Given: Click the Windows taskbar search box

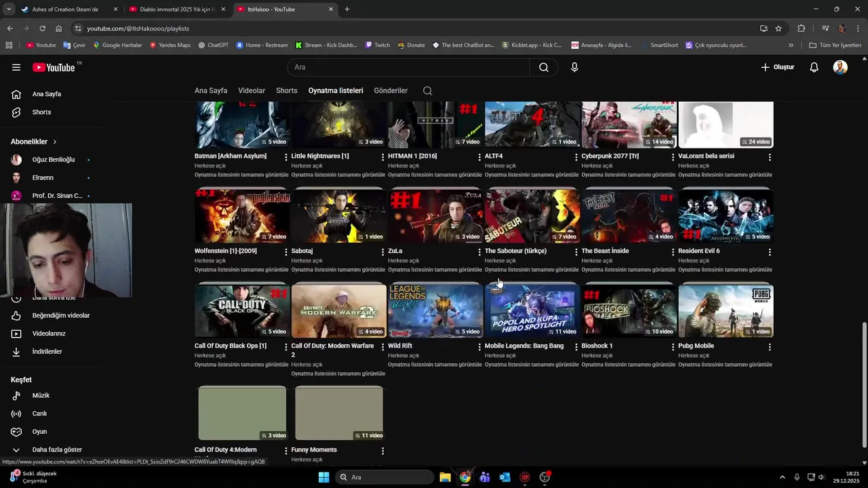Looking at the screenshot, I should (384, 477).
